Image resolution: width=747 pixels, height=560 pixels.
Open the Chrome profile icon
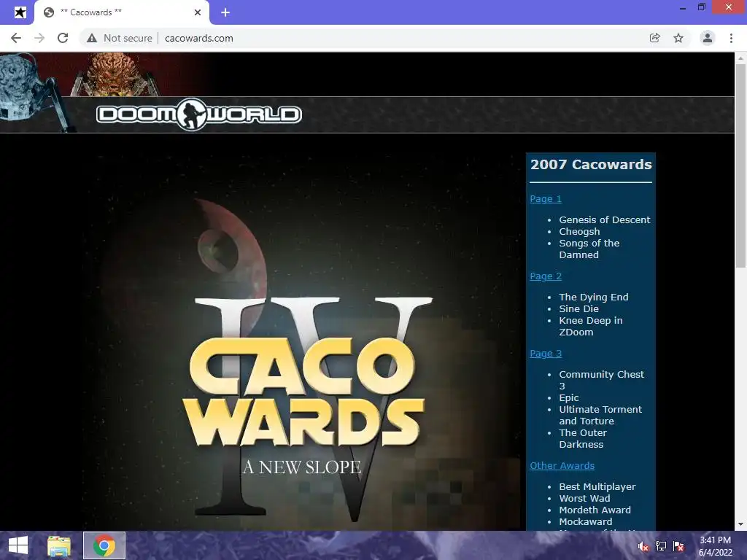[x=708, y=38]
